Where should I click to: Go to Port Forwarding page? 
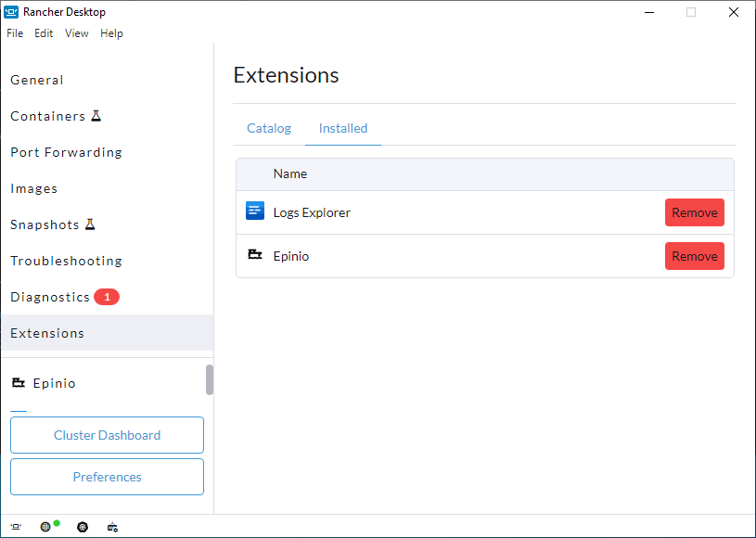[x=67, y=152]
